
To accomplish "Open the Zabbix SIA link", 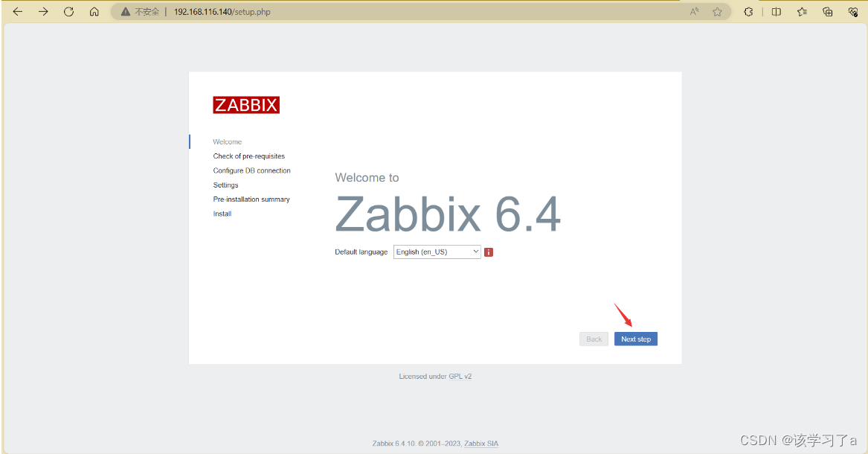I will (481, 444).
